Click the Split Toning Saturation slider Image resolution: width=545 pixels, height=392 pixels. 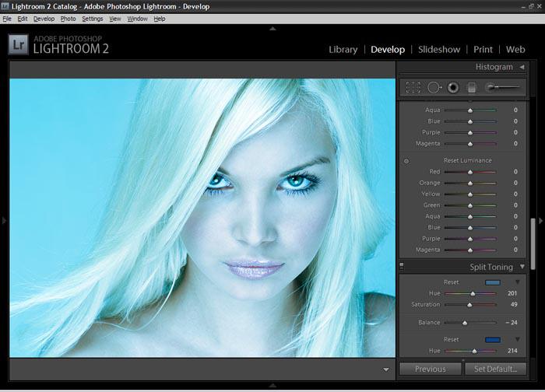[x=470, y=305]
